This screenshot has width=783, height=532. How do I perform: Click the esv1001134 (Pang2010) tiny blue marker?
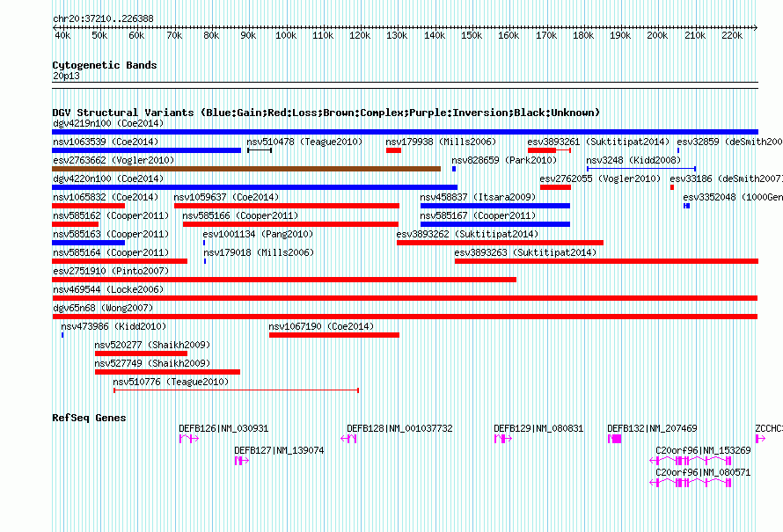pos(204,243)
